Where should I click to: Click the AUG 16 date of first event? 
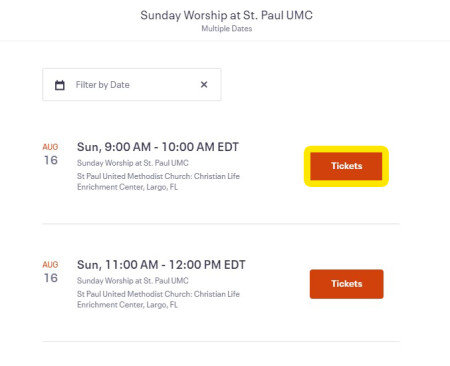[x=51, y=155]
